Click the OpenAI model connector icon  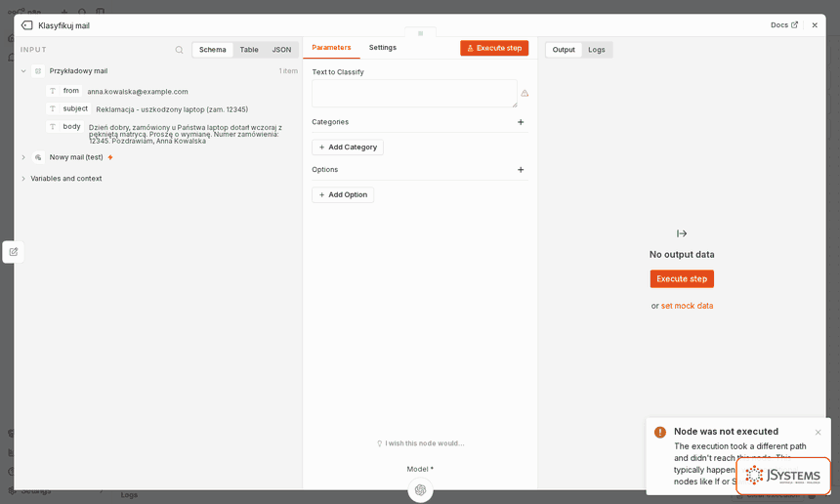point(421,490)
